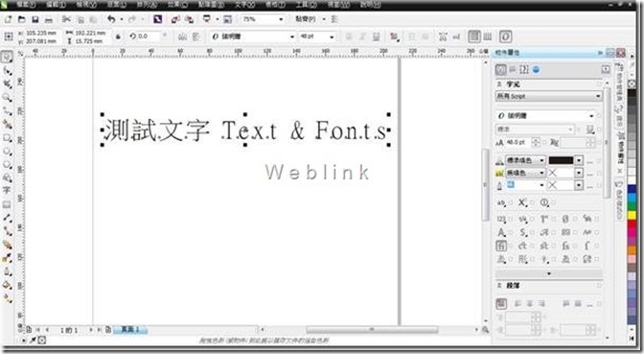Click the Import icon
644x354 pixels.
[x=175, y=19]
